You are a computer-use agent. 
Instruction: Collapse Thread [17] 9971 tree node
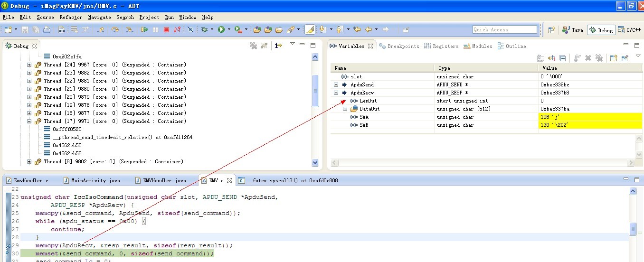[29, 122]
